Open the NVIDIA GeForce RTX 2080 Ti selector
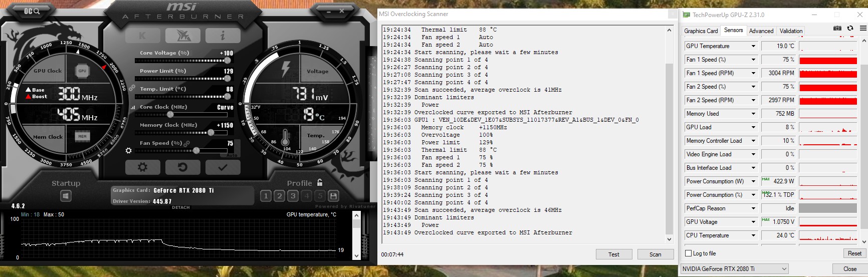868x277 pixels. 734,269
